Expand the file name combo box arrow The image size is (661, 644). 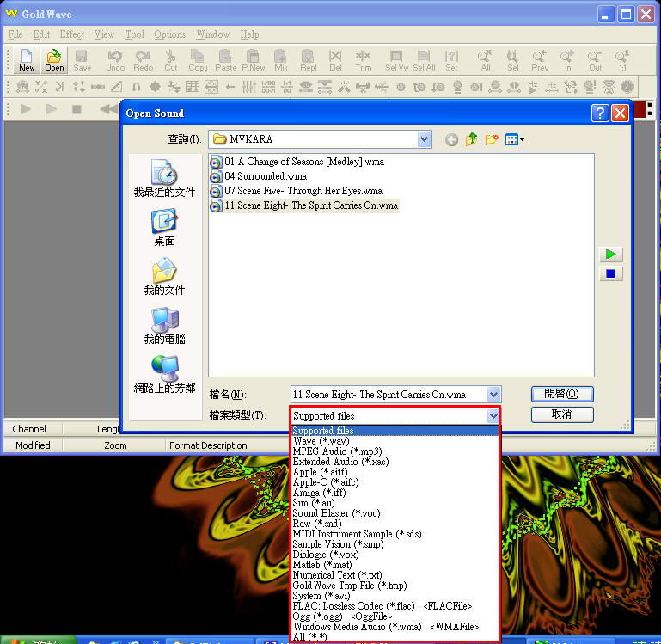point(493,395)
